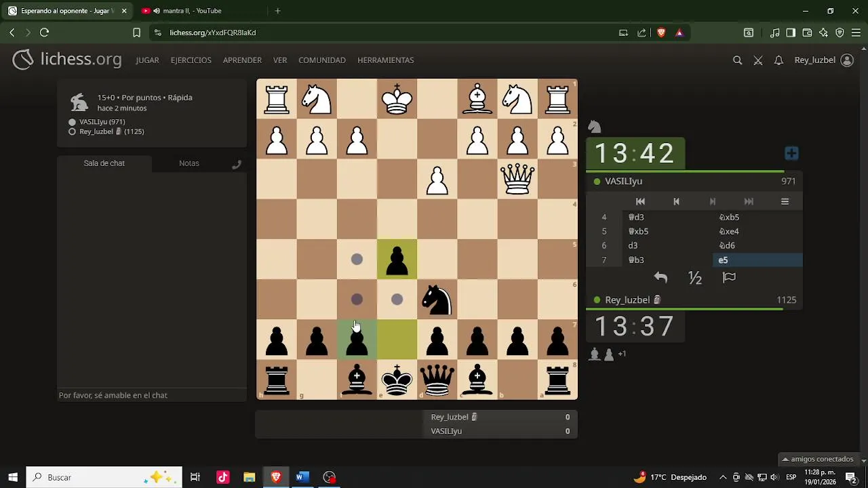Open the COMUNIDAD menu
This screenshot has width=868, height=488.
pyautogui.click(x=322, y=60)
